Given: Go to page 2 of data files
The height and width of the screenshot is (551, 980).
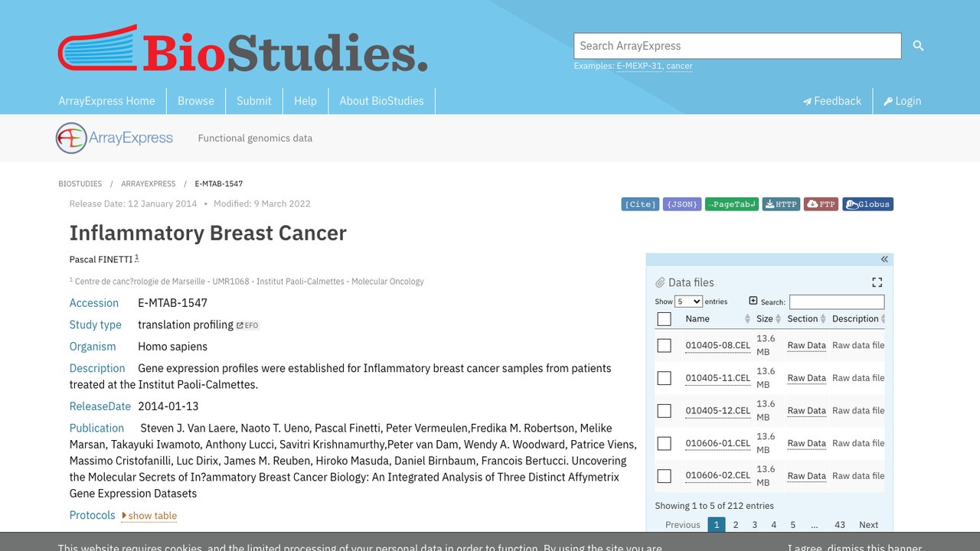Looking at the screenshot, I should pyautogui.click(x=736, y=525).
